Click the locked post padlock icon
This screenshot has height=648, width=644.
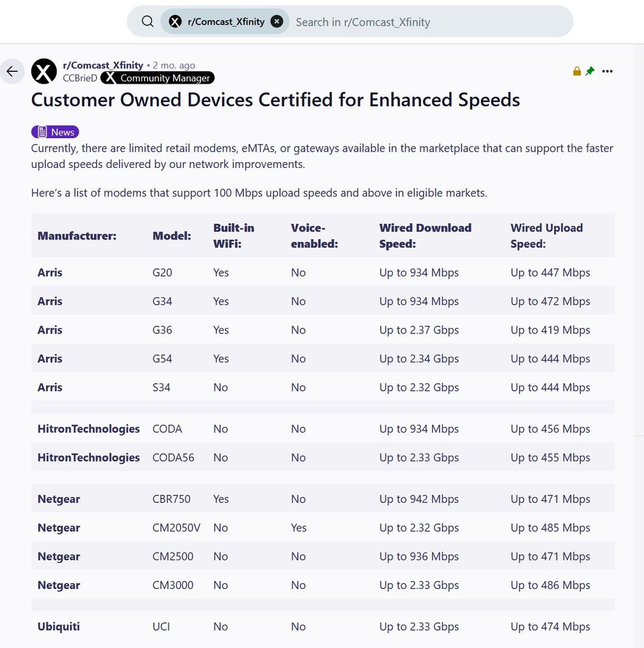(x=577, y=71)
